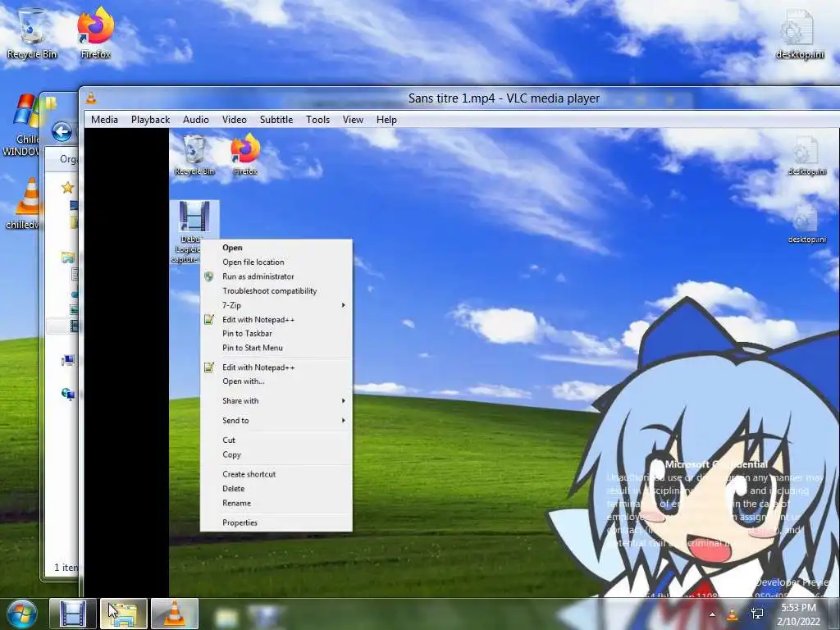Click the '1 item' status text in Explorer
840x630 pixels.
pos(66,567)
